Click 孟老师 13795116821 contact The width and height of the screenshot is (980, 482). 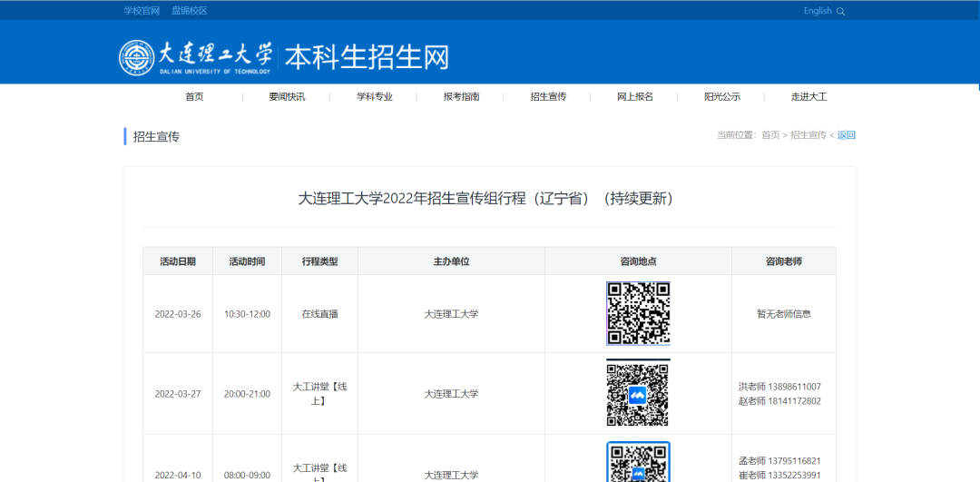780,461
